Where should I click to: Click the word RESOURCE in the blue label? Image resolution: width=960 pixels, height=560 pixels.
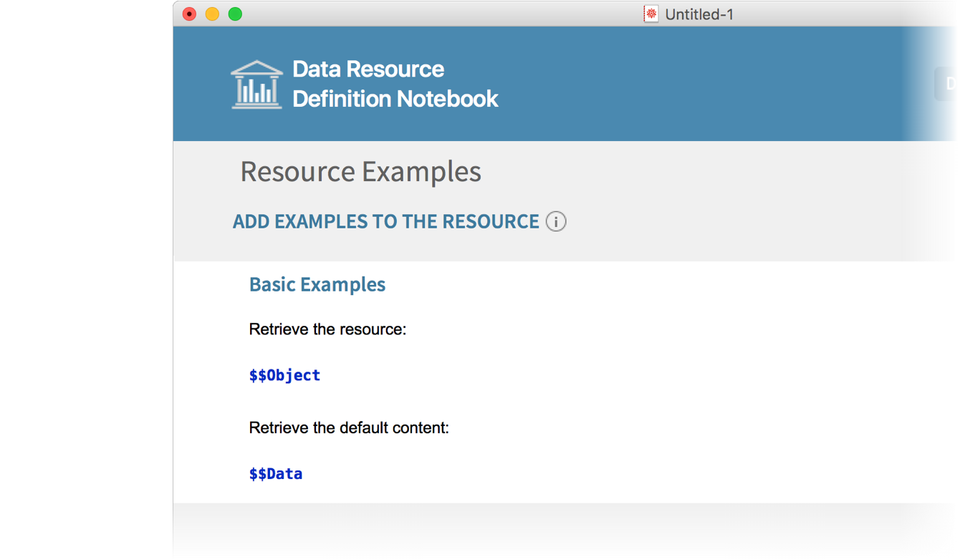coord(490,222)
